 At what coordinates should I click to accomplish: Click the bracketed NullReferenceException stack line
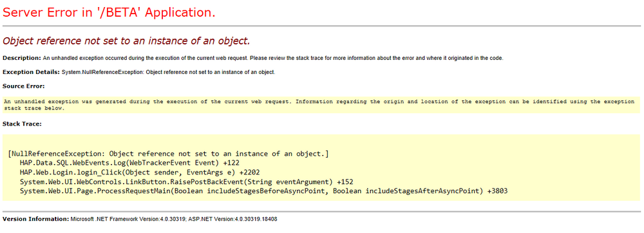(168, 154)
